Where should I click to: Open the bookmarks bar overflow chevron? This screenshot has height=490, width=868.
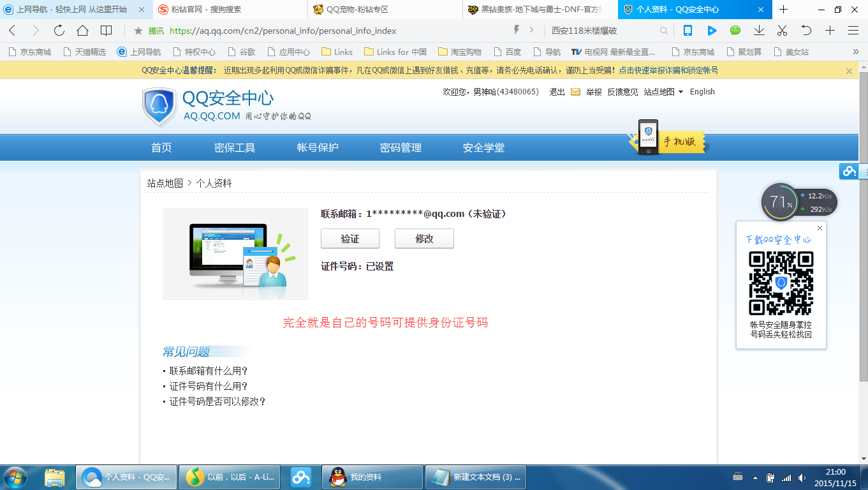point(855,52)
